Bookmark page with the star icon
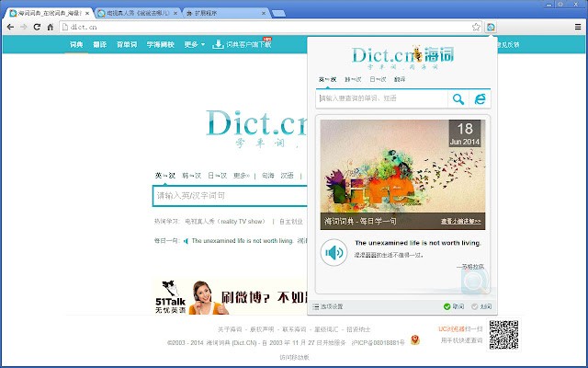 pyautogui.click(x=476, y=28)
